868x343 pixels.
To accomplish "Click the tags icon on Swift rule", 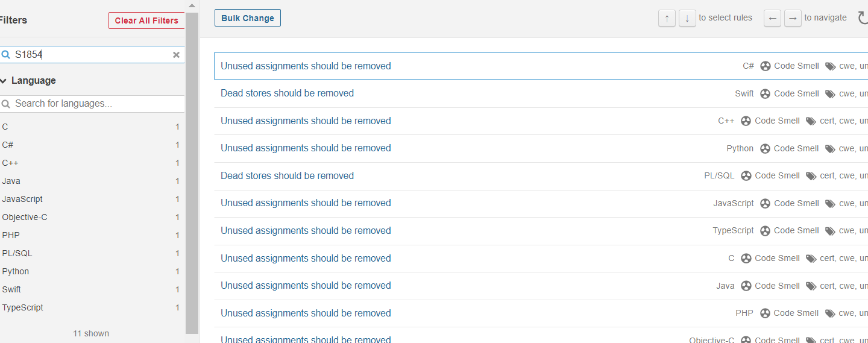I will pos(830,94).
